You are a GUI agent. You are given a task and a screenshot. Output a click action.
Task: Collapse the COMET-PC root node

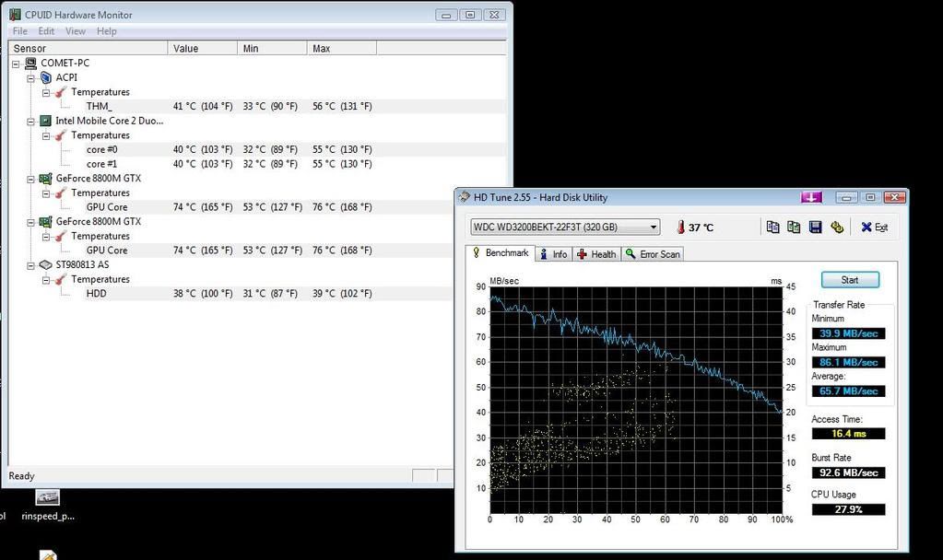point(17,64)
